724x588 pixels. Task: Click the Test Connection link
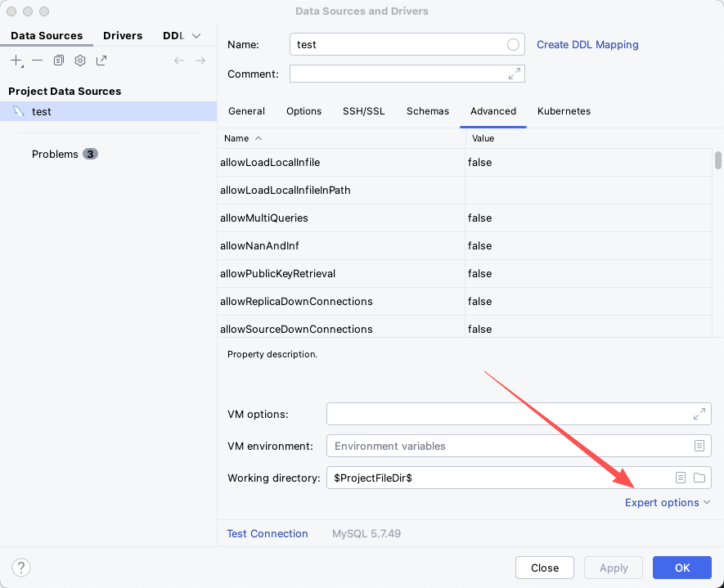[268, 534]
